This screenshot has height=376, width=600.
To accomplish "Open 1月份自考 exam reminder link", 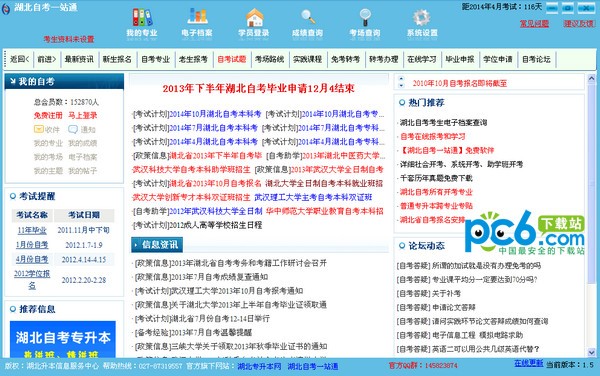I will tap(32, 245).
